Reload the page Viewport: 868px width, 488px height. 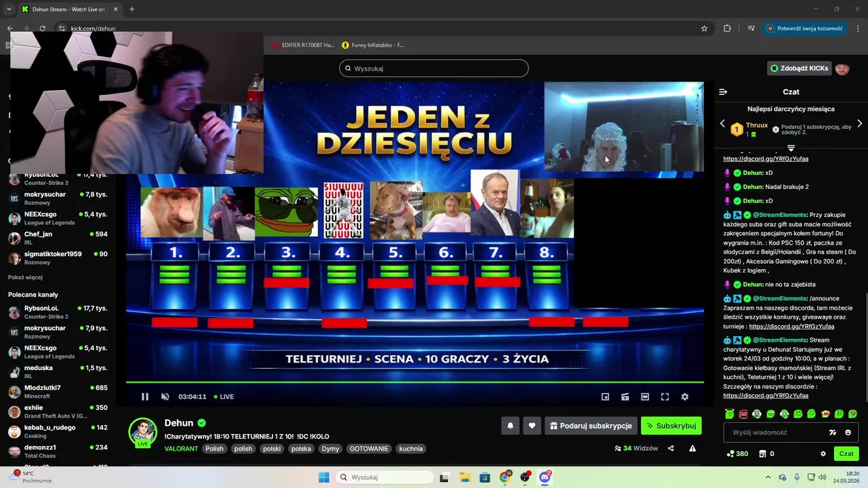tap(42, 28)
